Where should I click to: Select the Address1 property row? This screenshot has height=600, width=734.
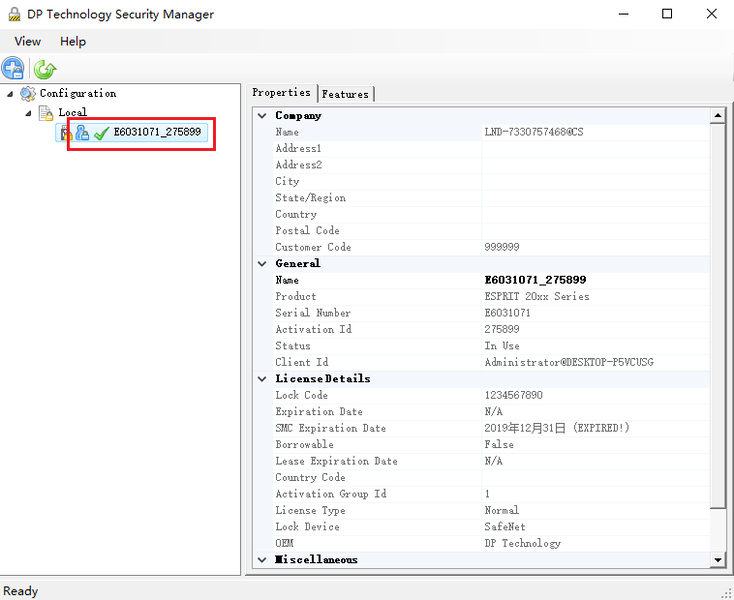pos(492,148)
